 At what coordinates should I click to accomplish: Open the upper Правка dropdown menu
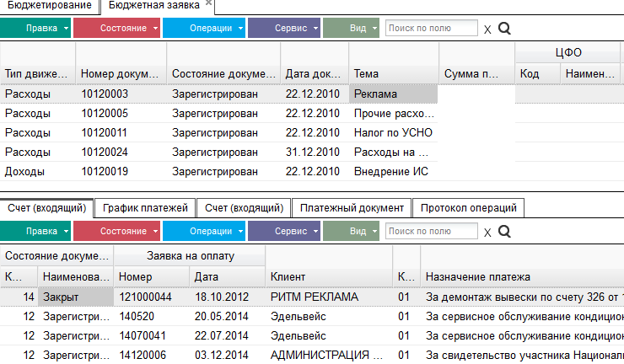tap(35, 29)
